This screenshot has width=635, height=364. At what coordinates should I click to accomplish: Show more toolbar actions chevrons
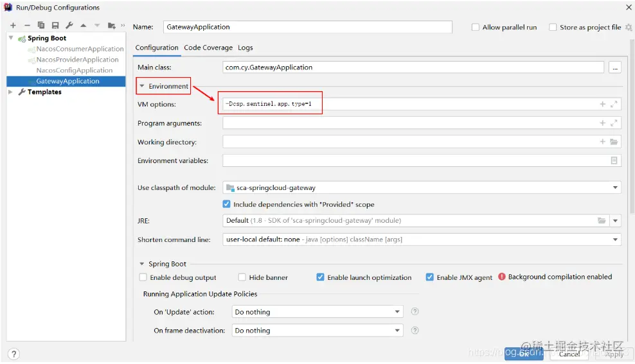[123, 26]
